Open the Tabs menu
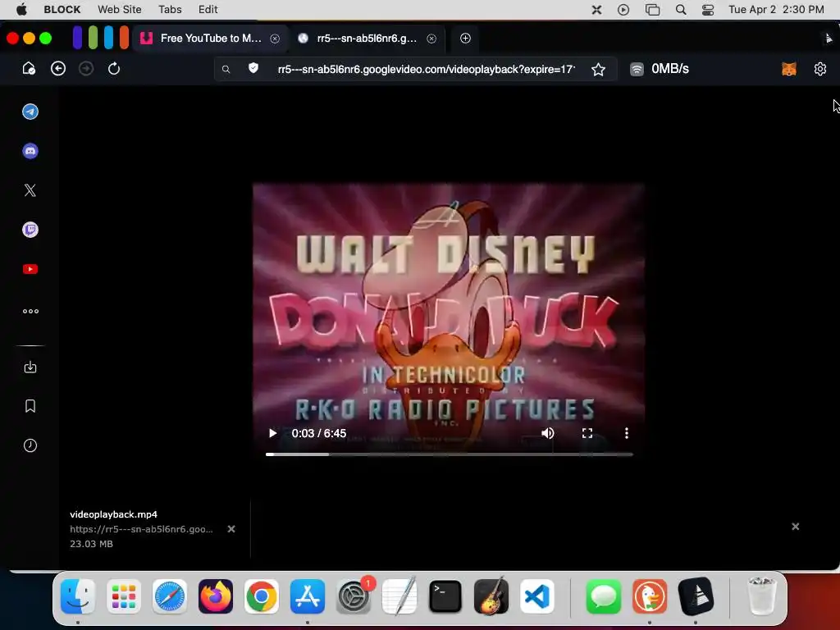This screenshot has height=630, width=840. [x=170, y=9]
